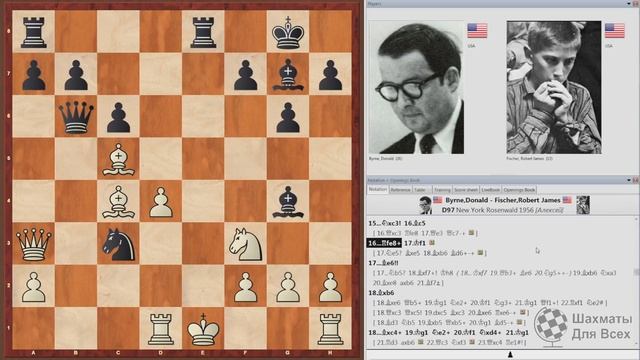640x360 pixels.
Task: Click empty square e4 on the board
Action: (203, 202)
